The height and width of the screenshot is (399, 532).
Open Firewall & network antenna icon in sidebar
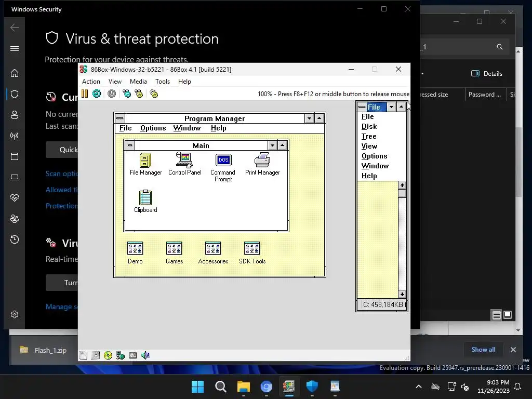[15, 136]
